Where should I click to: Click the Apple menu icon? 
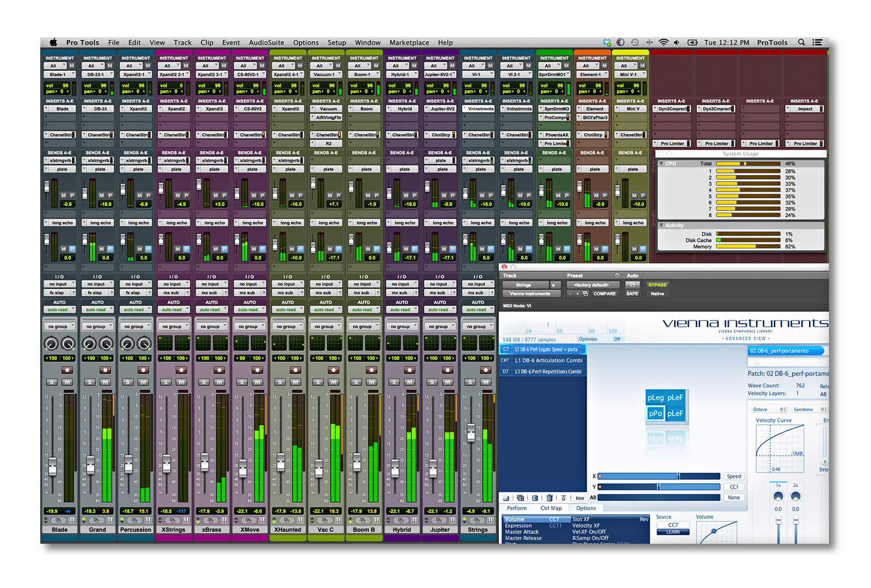point(53,42)
